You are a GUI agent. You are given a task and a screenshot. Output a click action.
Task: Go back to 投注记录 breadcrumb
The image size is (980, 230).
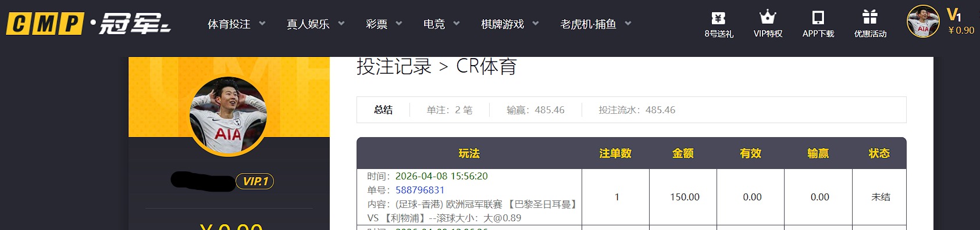(394, 66)
